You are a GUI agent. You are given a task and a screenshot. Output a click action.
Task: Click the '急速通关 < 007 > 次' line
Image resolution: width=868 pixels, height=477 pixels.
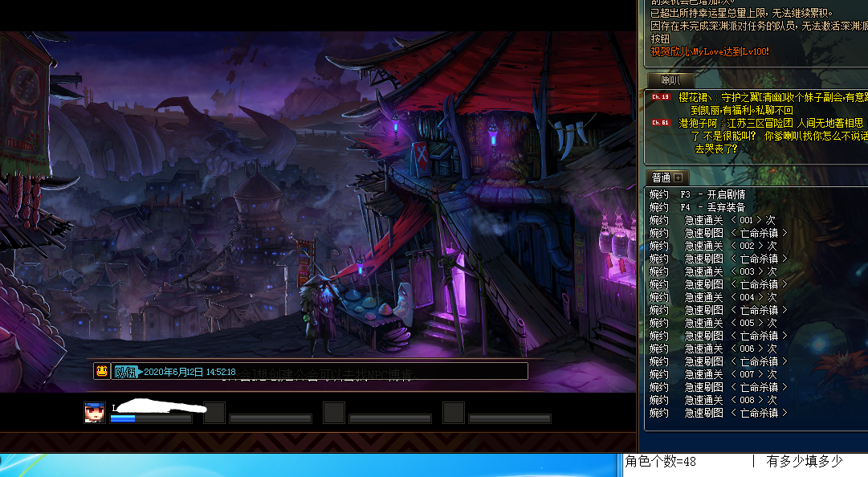click(713, 375)
